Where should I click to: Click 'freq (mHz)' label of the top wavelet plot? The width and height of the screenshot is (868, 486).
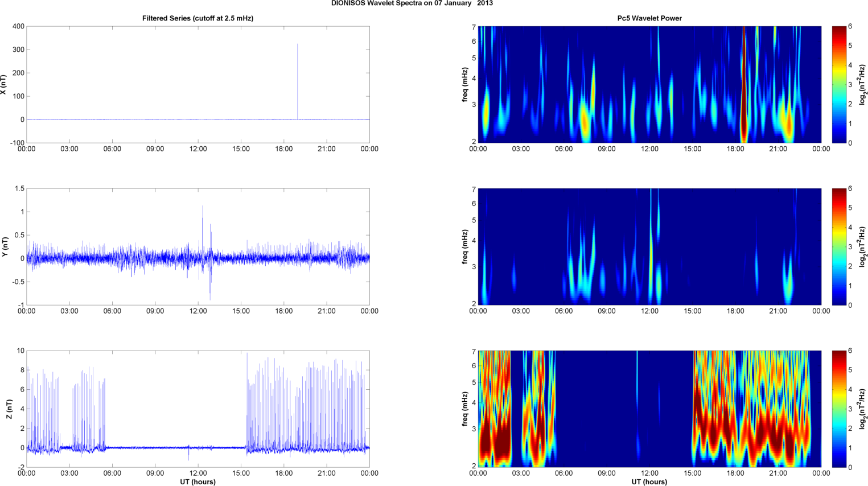[466, 84]
